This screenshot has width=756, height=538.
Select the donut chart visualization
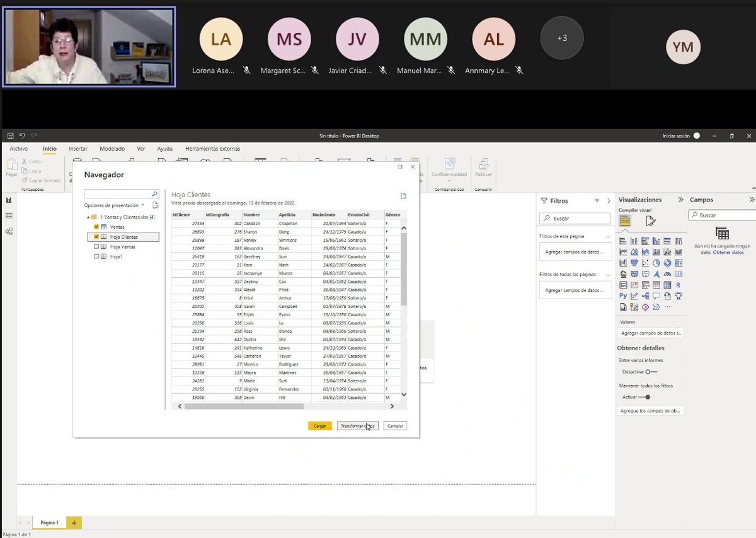(x=668, y=261)
